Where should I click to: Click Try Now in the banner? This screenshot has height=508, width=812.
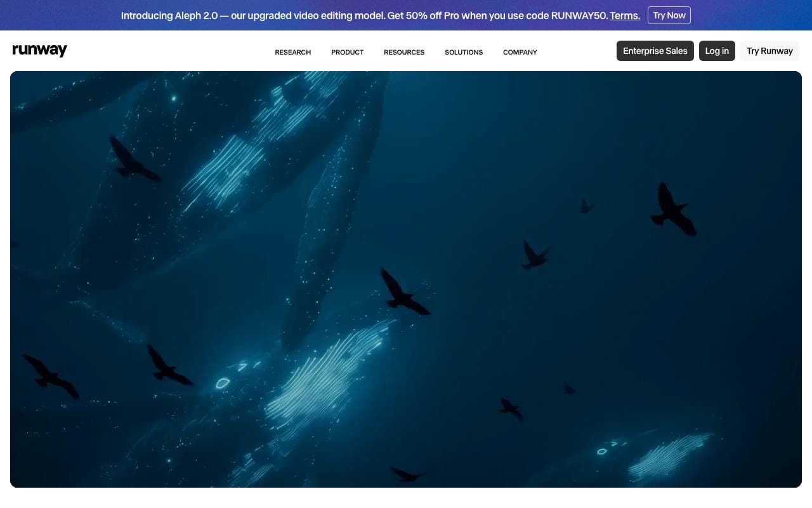point(669,15)
